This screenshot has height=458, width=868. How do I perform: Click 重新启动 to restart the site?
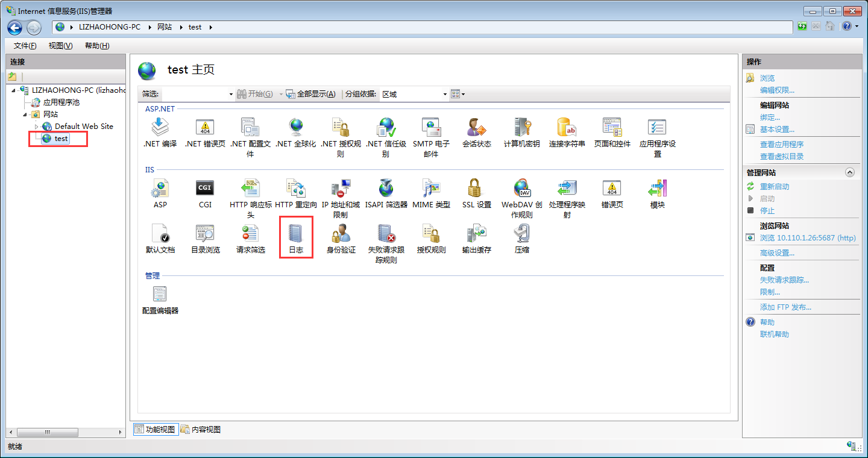[x=775, y=187]
